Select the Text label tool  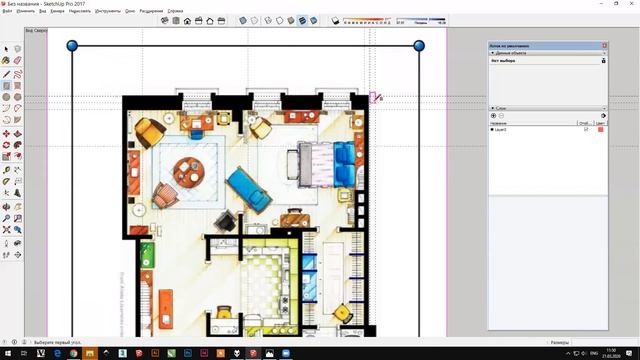(18, 182)
